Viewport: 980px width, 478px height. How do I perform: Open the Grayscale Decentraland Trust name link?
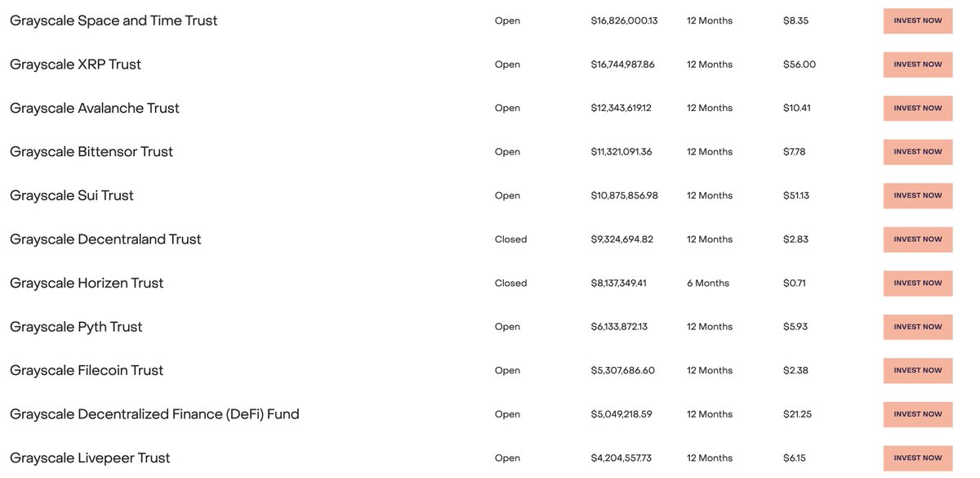105,239
